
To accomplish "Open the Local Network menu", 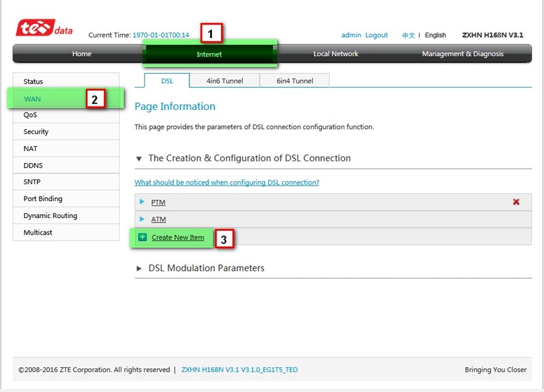I will [x=335, y=54].
